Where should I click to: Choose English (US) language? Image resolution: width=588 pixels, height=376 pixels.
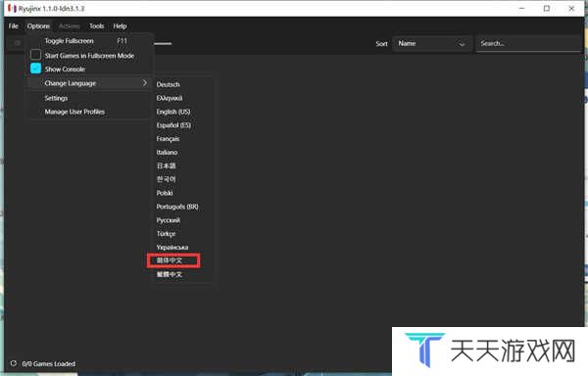(x=173, y=112)
